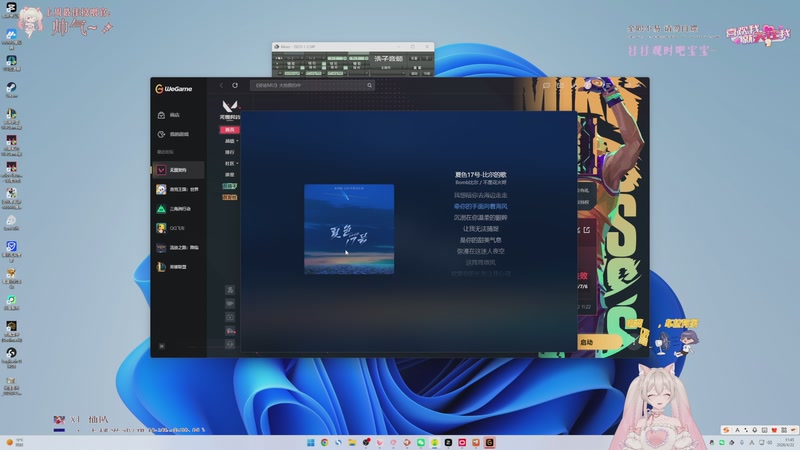
Task: Open more options next to 启动 button
Action: [x=633, y=342]
